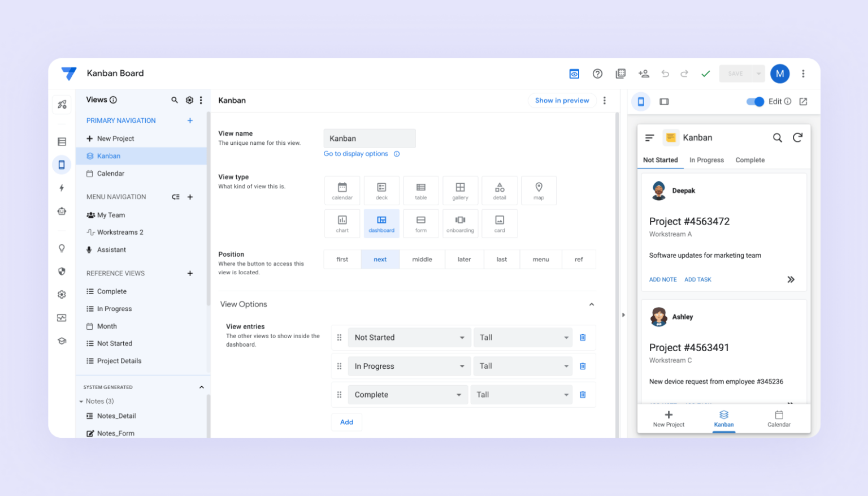Set Position to last
The width and height of the screenshot is (868, 496).
point(501,260)
